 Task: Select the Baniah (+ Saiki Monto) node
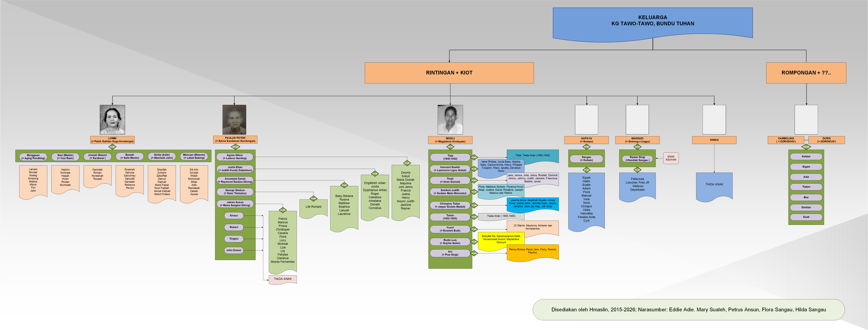pos(130,157)
